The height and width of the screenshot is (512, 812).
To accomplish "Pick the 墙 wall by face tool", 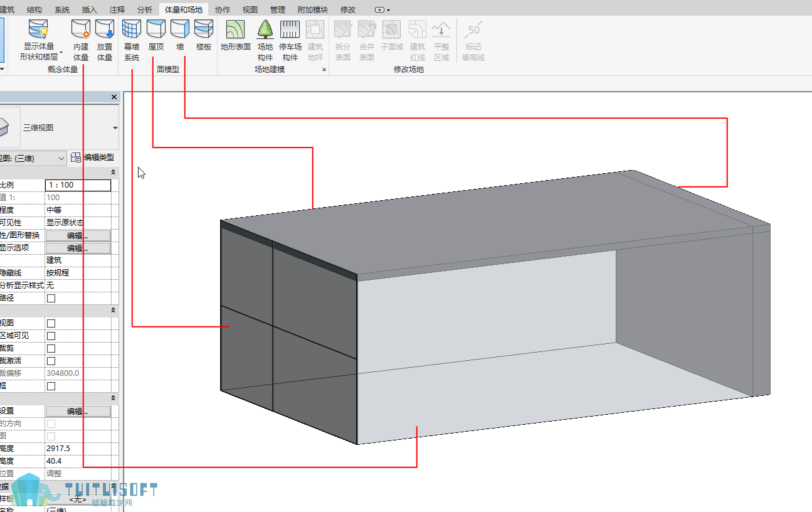I will click(x=180, y=35).
